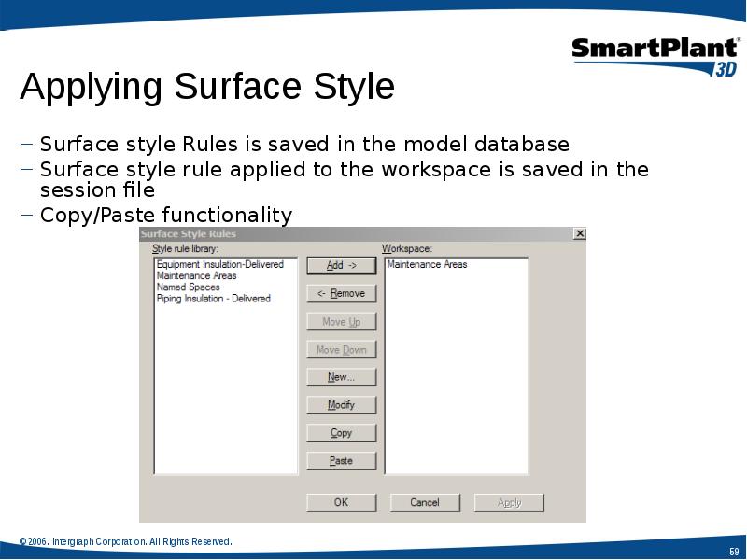Click the Add -> button
Viewport: 747px width, 560px height.
pos(341,265)
